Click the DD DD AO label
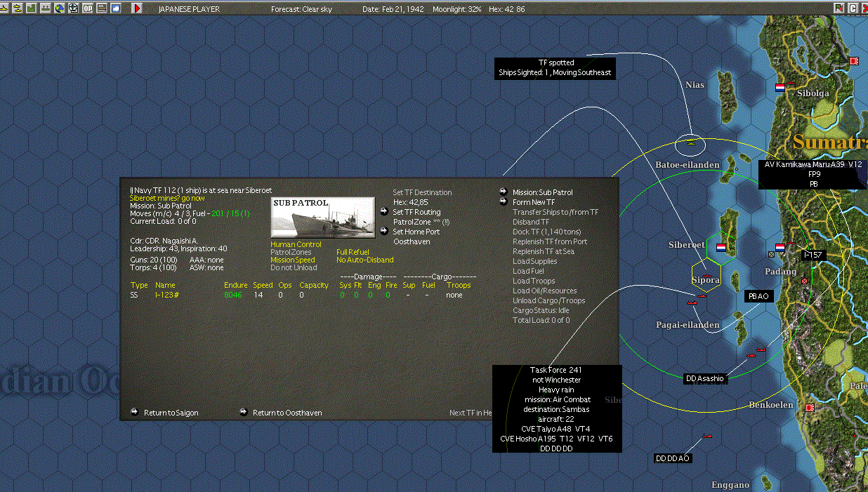Screen dimensions: 868x492 pyautogui.click(x=672, y=458)
